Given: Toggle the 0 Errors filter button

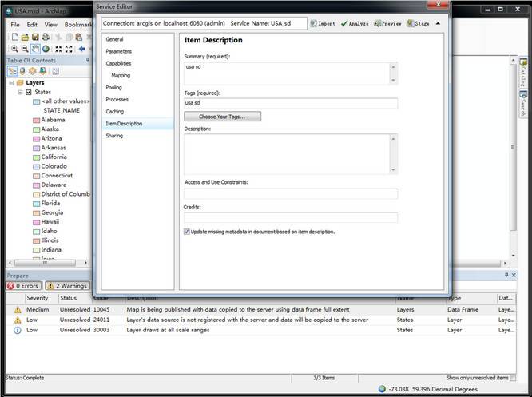Looking at the screenshot, I should click(x=24, y=286).
